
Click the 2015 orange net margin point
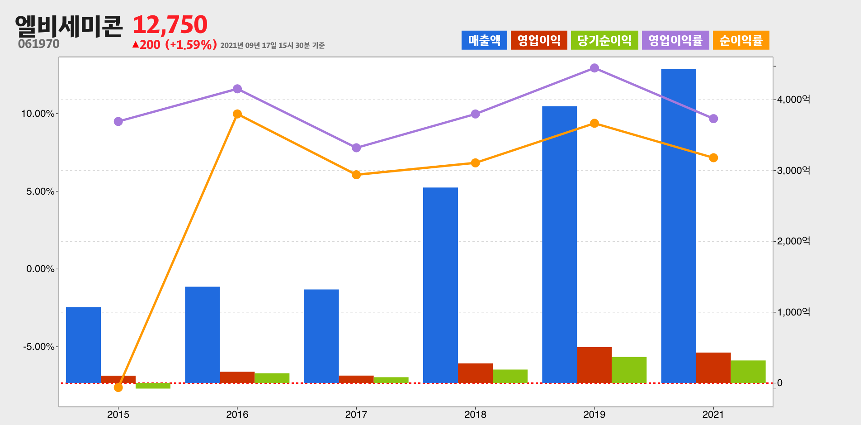point(118,387)
